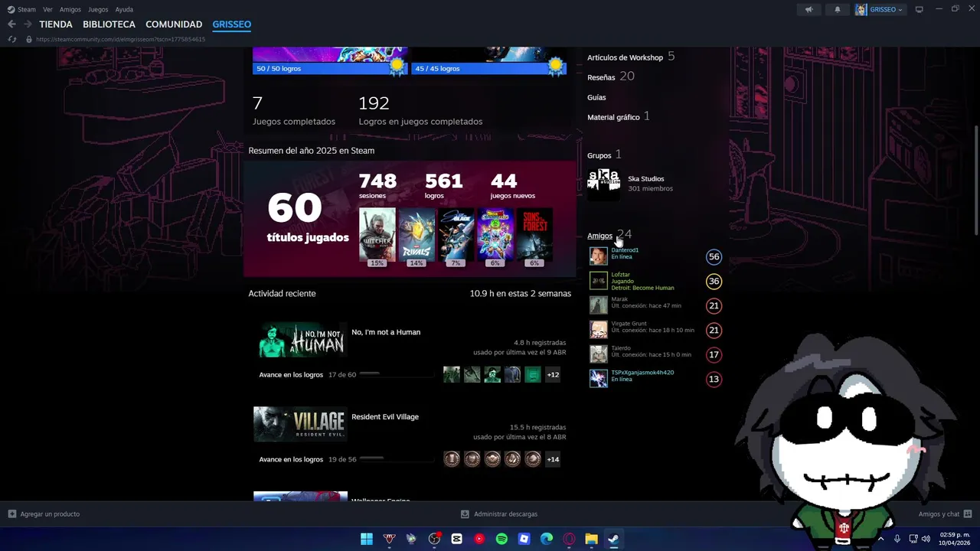Open the GRISSEO profile tab
This screenshot has width=980, height=551.
[232, 24]
